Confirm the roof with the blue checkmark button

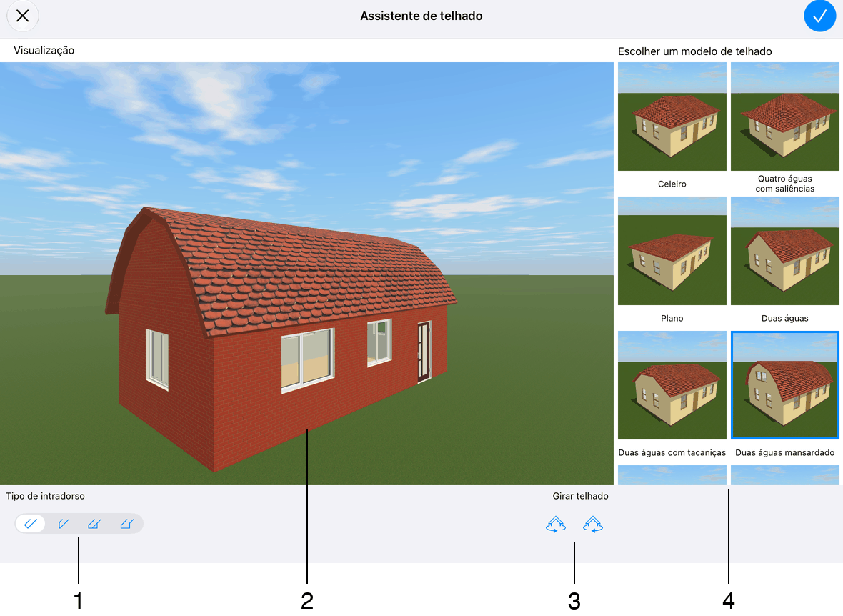click(x=819, y=16)
